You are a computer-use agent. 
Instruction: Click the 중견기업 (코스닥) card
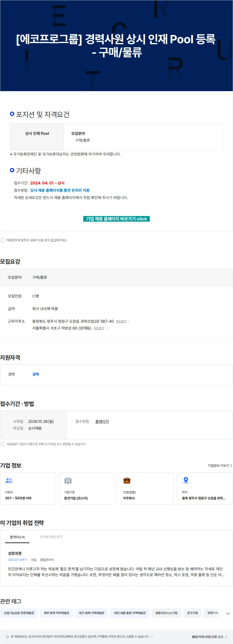point(87,488)
